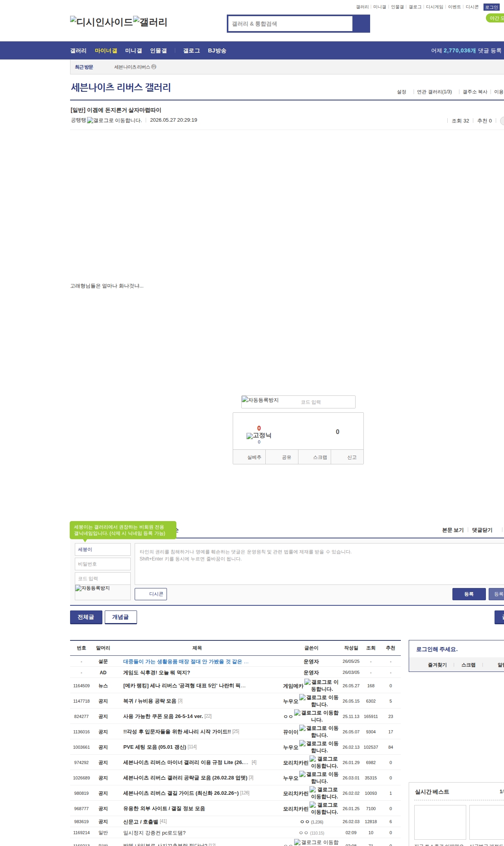
Task: Click the blue search button beside the search box
Action: (x=361, y=24)
